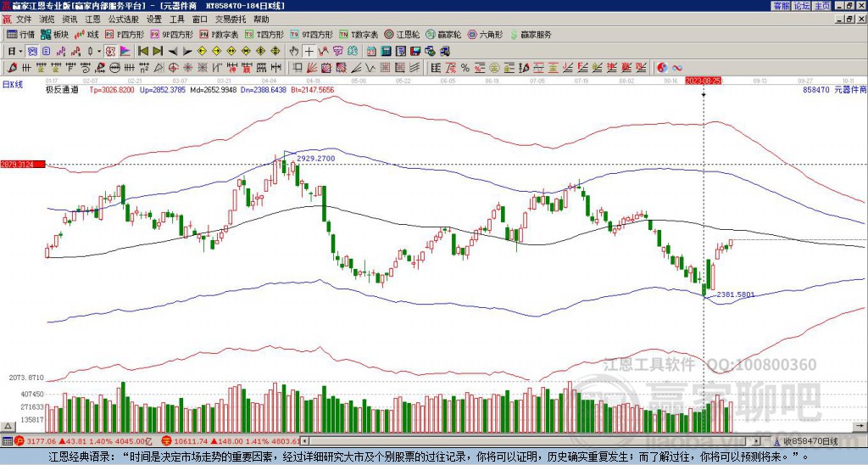This screenshot has width=868, height=465.
Task: Open the T数字表 tool
Action: coord(359,34)
